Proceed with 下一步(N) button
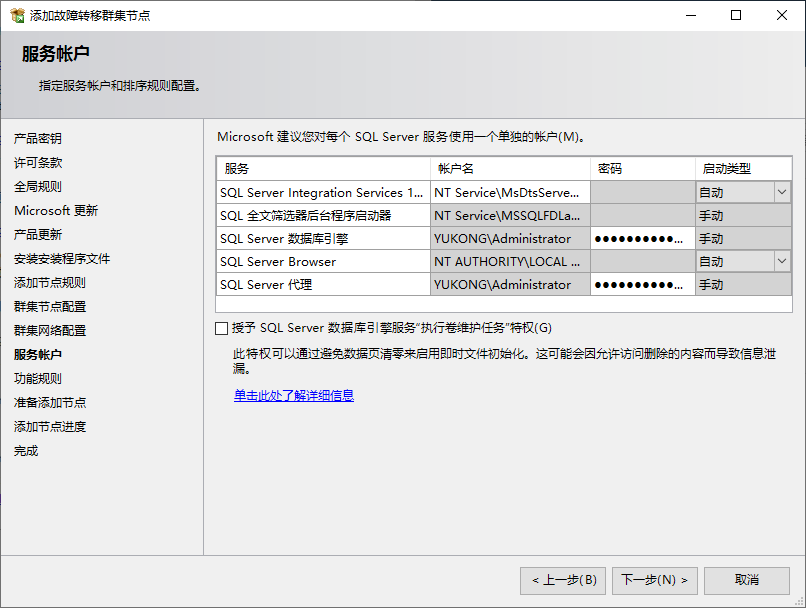This screenshot has width=806, height=608. click(x=654, y=580)
